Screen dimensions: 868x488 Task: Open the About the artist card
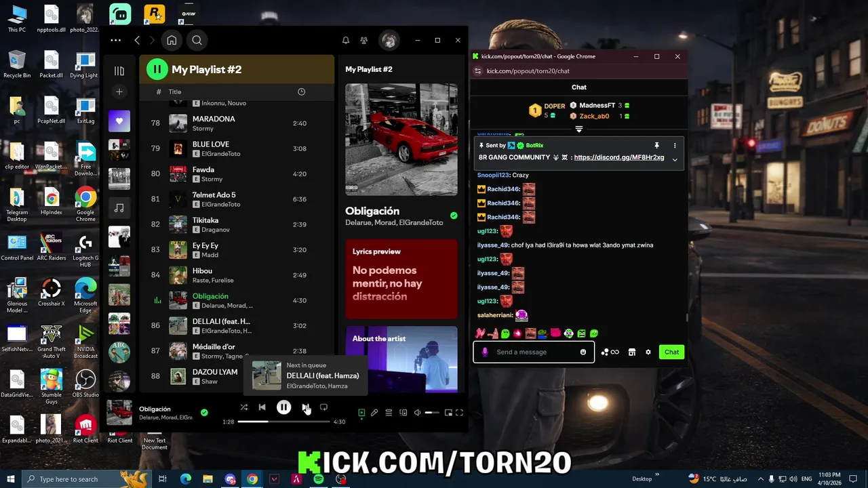click(401, 359)
